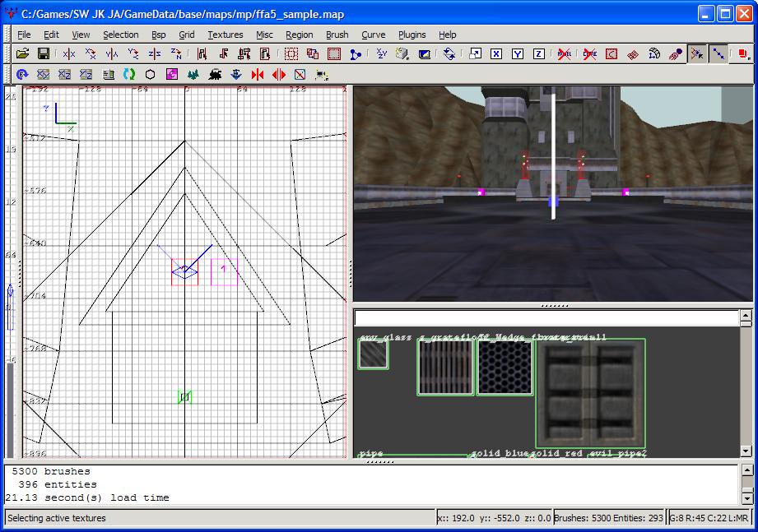Click the red arrows pointing inward icon

tap(257, 74)
